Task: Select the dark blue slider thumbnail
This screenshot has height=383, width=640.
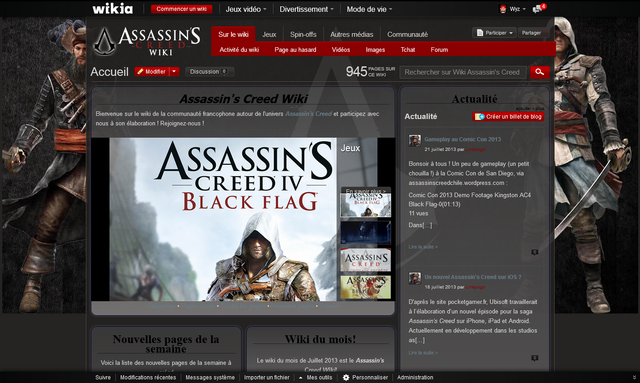Action: [366, 233]
